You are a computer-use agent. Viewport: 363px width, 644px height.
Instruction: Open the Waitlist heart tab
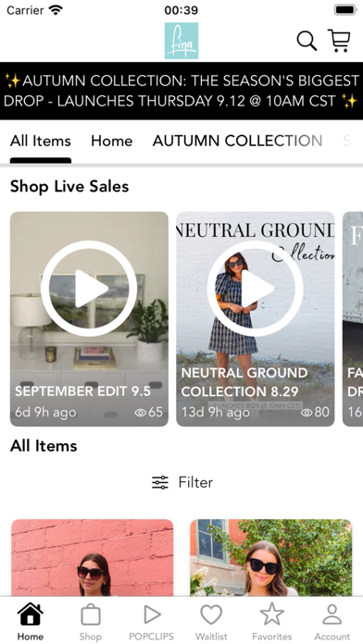pyautogui.click(x=211, y=622)
